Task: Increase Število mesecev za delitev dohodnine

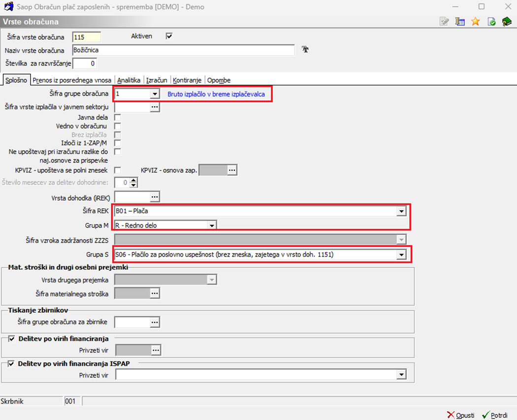Action: click(x=133, y=180)
